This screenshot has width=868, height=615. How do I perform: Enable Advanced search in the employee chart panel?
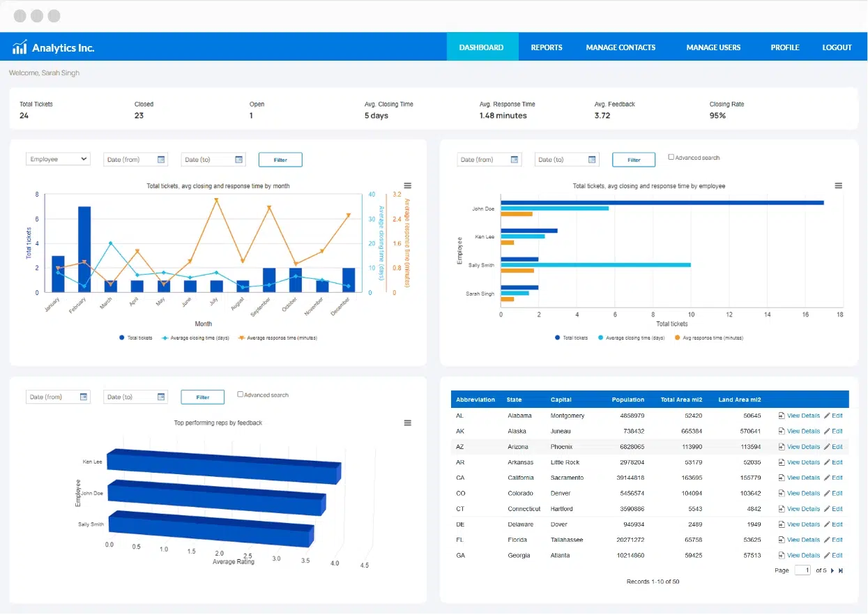[672, 157]
